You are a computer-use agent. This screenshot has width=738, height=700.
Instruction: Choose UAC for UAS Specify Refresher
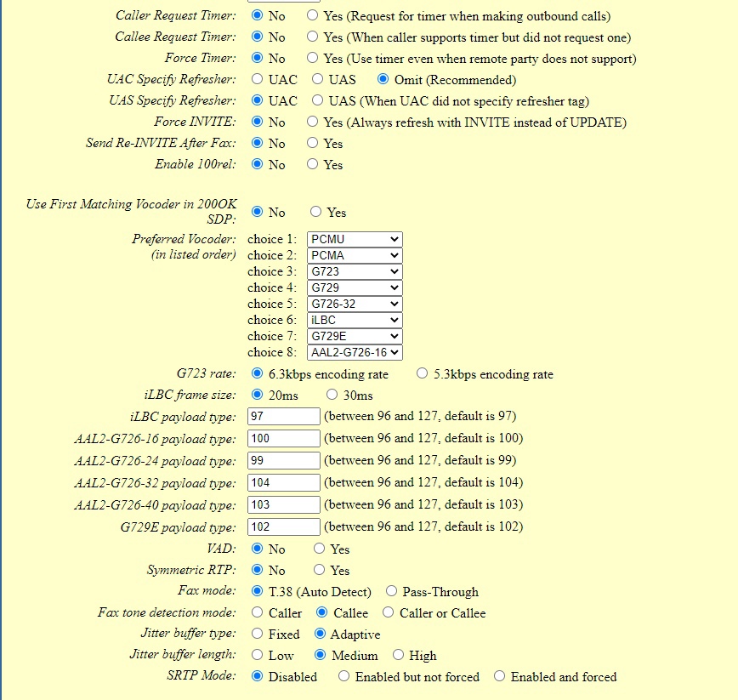pos(257,100)
